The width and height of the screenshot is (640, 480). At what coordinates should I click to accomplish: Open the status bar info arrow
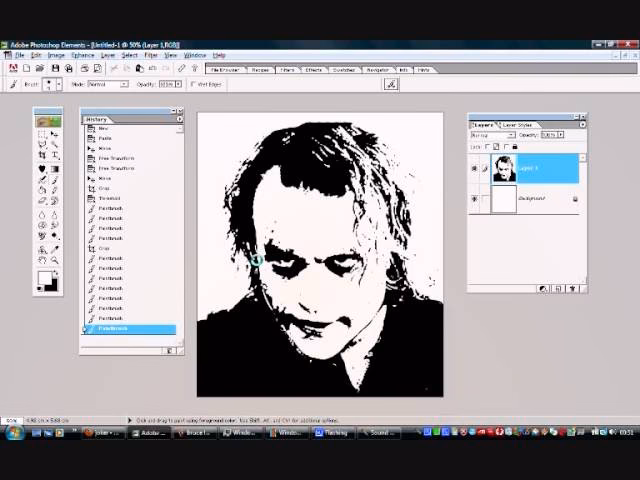coord(130,420)
